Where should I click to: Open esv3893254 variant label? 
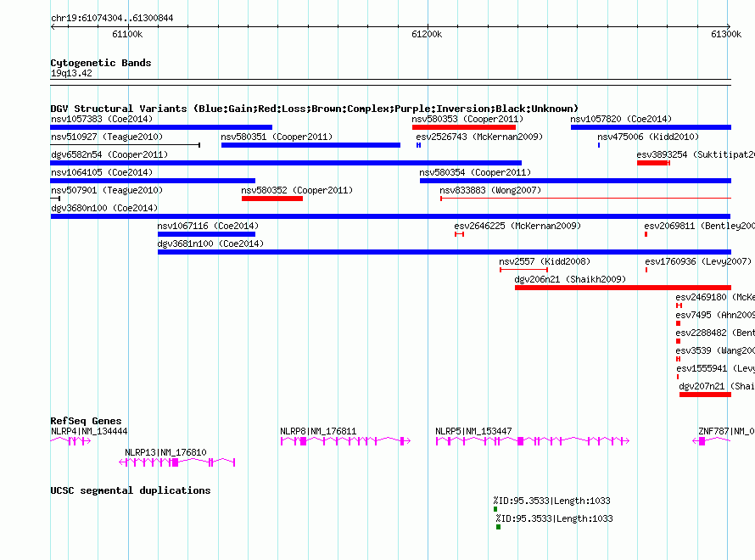[x=696, y=154]
